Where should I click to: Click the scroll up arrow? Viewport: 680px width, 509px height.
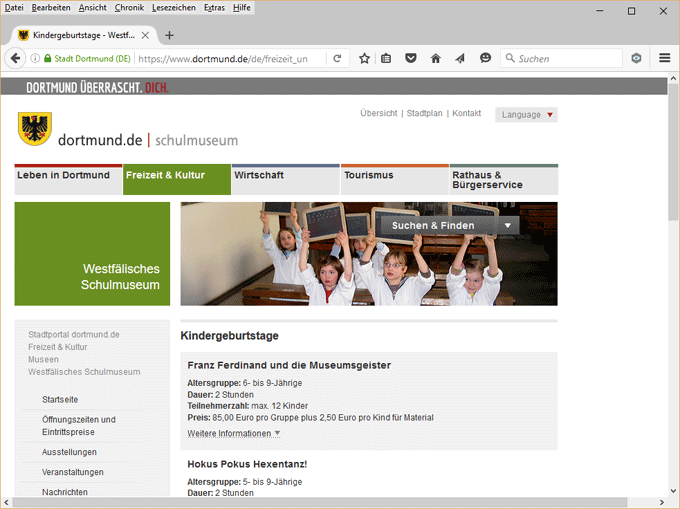(x=673, y=78)
